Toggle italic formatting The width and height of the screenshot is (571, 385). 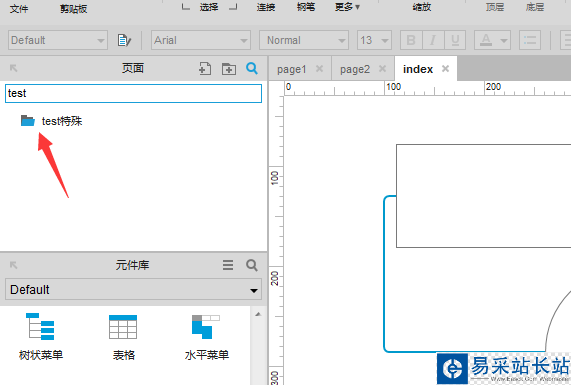[433, 40]
